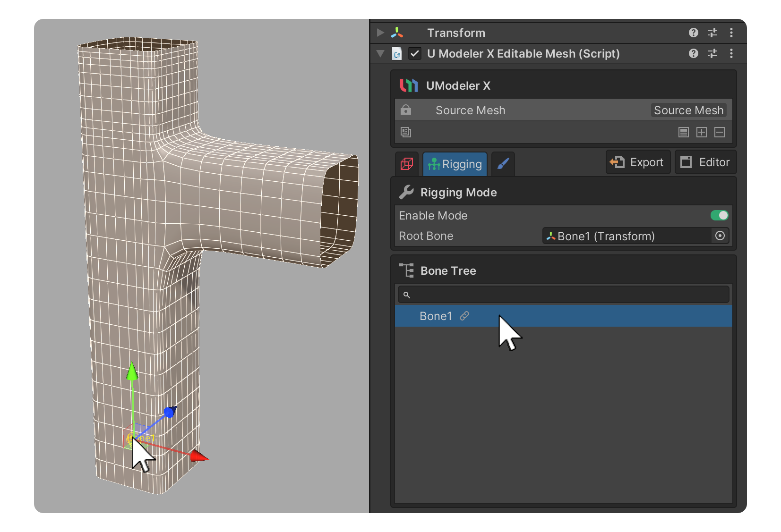The image size is (781, 532).
Task: Click the Bone Tree search field
Action: (x=563, y=295)
